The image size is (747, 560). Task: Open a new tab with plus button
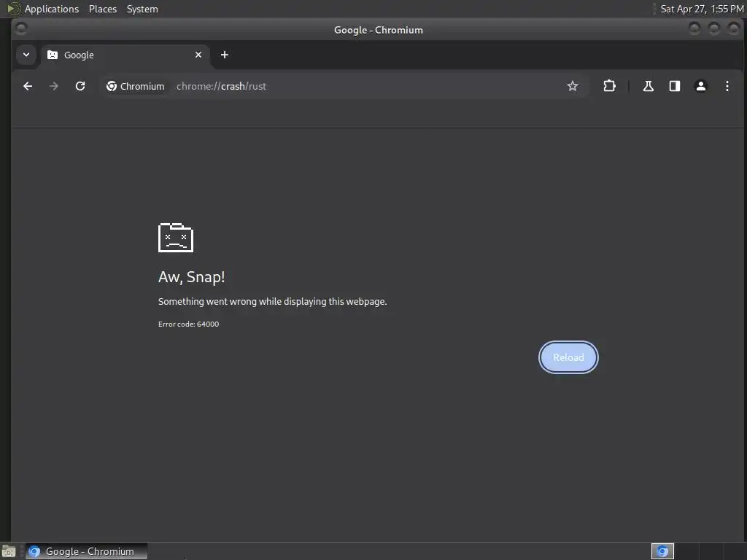(225, 55)
